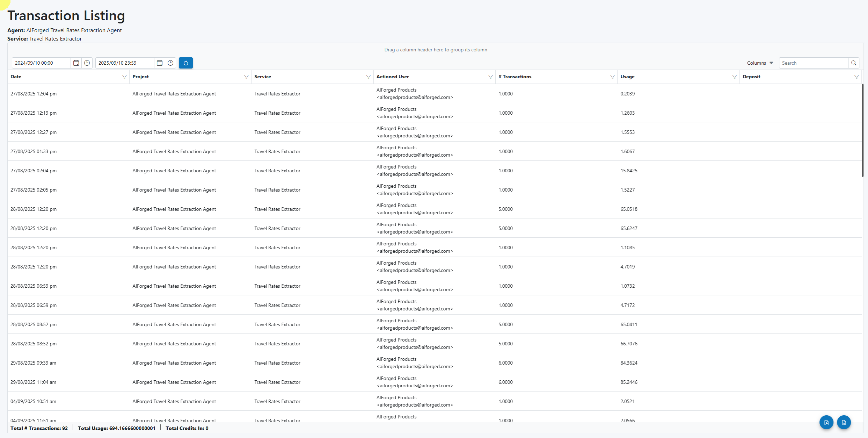Open the end date calendar picker
Screen dimensions: 868x438
point(160,63)
